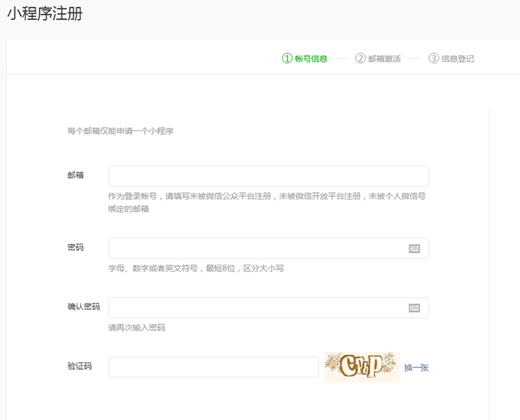Select the 邮箱激活 step label
Image resolution: width=520 pixels, height=420 pixels.
(x=385, y=59)
